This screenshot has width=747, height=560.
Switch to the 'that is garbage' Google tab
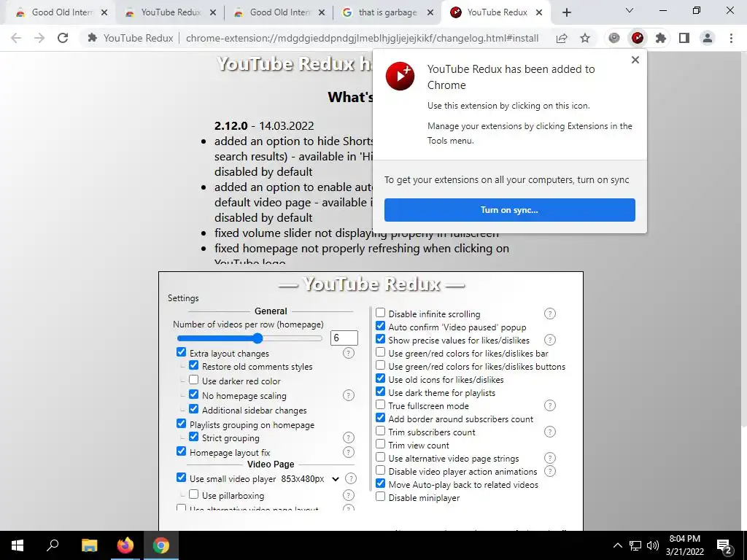click(x=386, y=13)
